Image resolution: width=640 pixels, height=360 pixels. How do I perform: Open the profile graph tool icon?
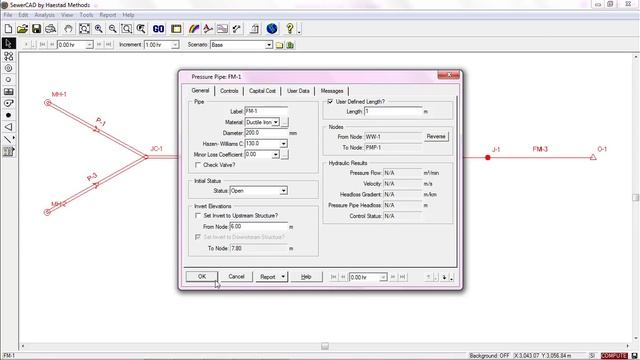pos(222,29)
